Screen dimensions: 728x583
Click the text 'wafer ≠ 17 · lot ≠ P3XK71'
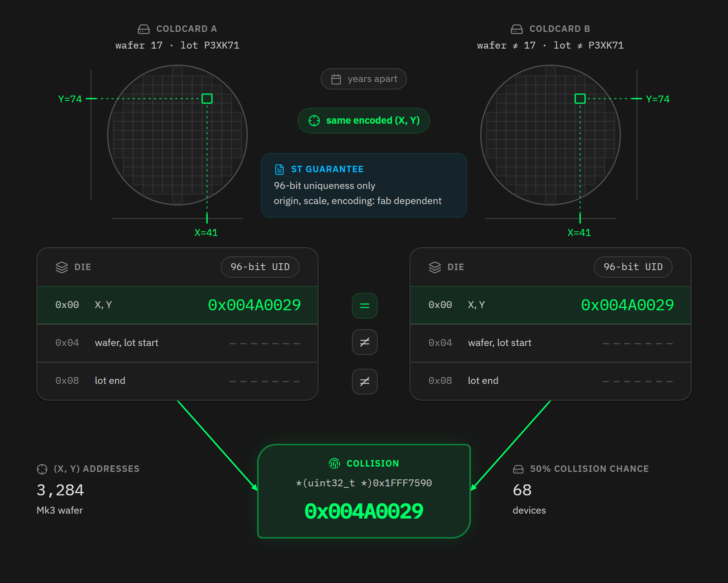(x=551, y=46)
